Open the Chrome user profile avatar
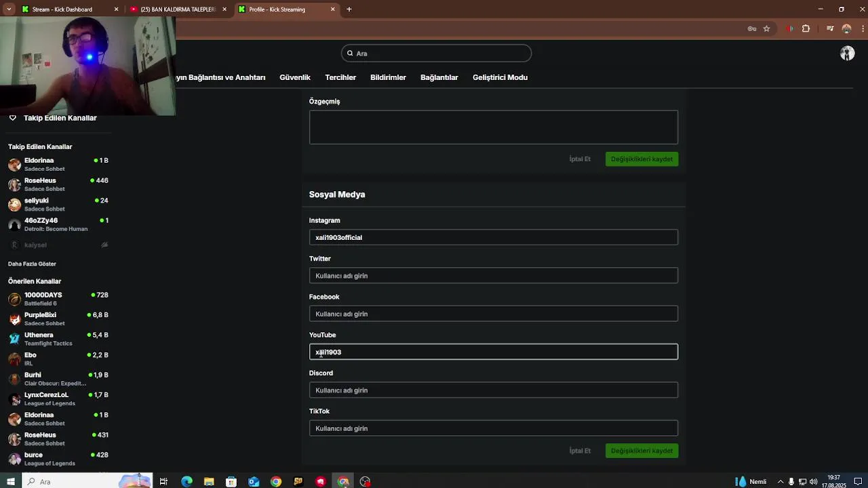The width and height of the screenshot is (868, 488). coord(846,28)
